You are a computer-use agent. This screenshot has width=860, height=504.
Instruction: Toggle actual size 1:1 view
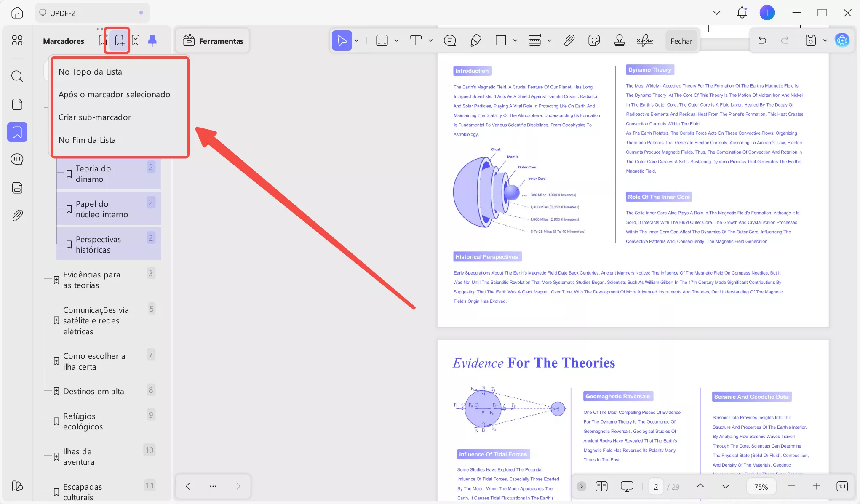click(842, 486)
